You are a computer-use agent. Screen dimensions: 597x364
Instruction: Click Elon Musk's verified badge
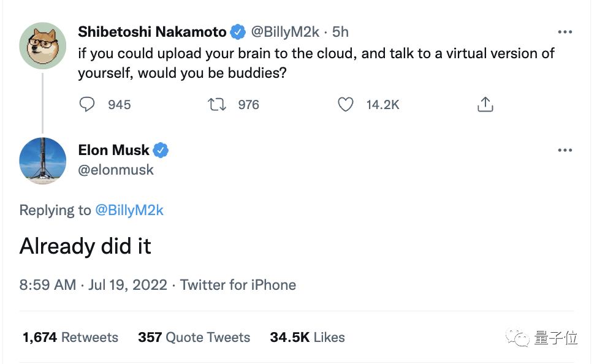pos(161,150)
